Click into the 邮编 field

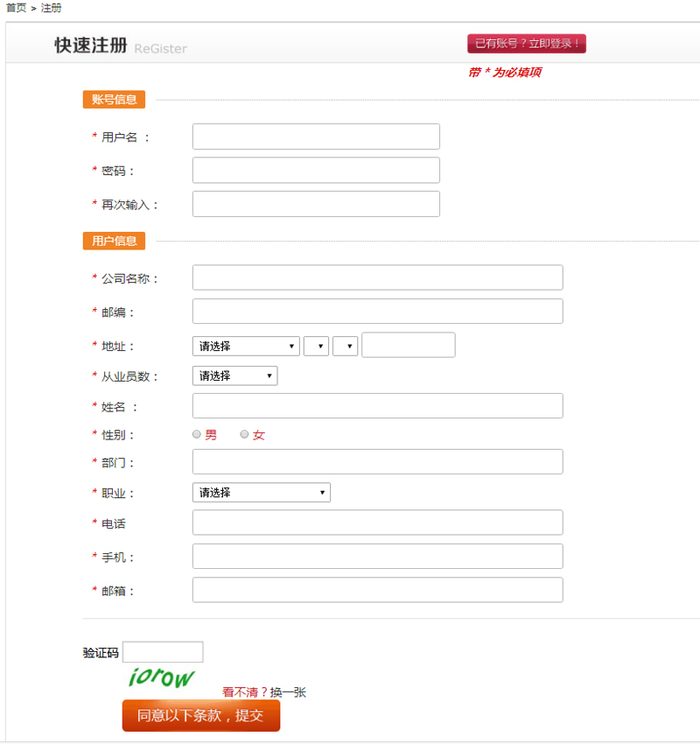point(377,312)
